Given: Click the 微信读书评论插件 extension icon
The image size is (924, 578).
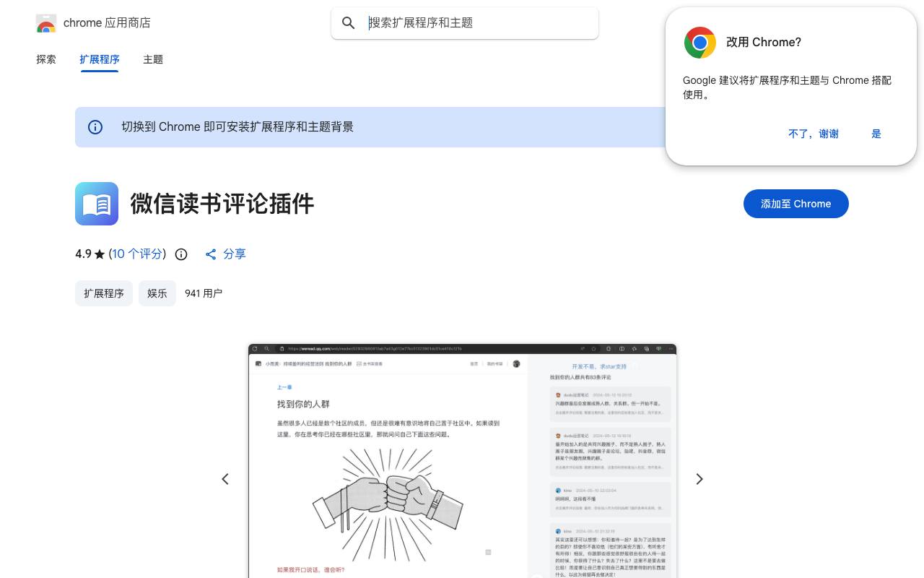Looking at the screenshot, I should click(97, 204).
